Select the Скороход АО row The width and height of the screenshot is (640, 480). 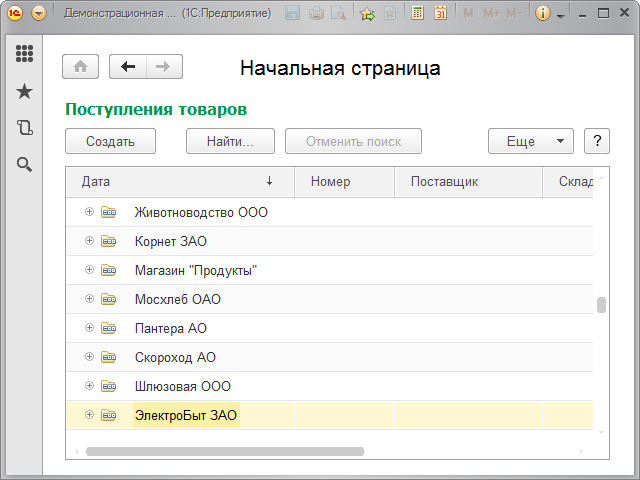pyautogui.click(x=175, y=357)
